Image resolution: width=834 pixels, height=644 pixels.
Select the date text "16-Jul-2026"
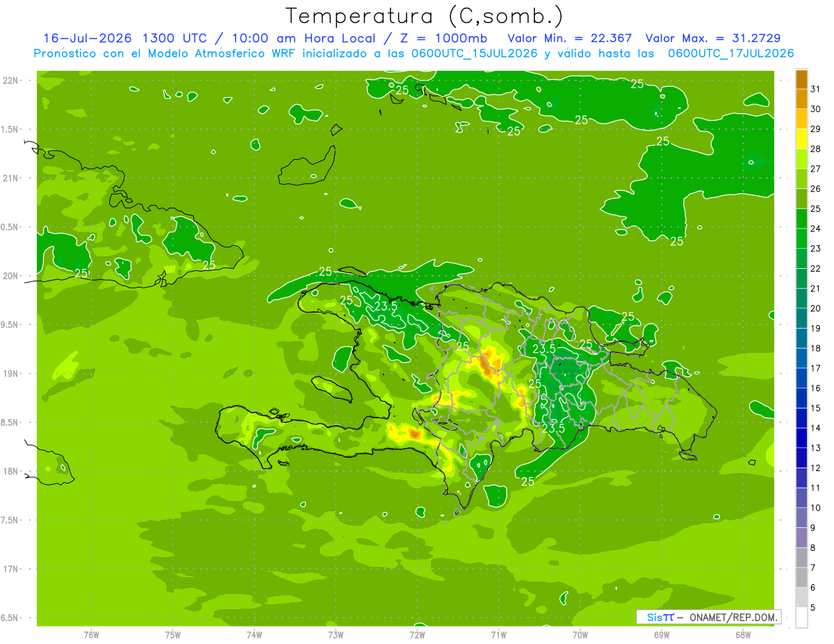[88, 38]
